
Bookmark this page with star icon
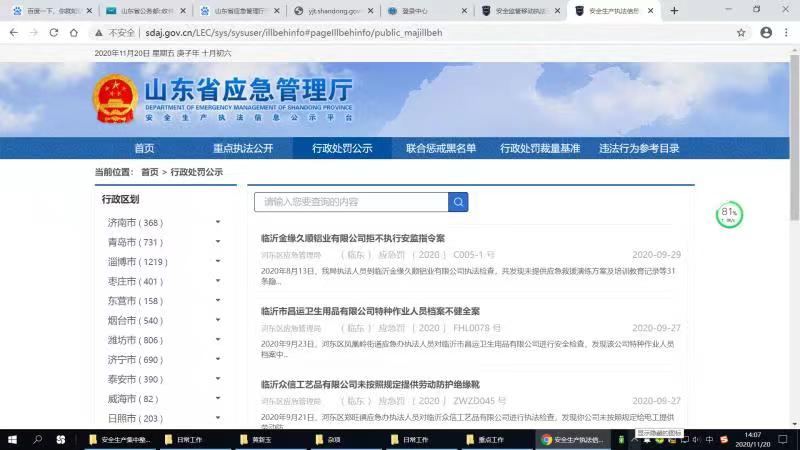pyautogui.click(x=741, y=33)
